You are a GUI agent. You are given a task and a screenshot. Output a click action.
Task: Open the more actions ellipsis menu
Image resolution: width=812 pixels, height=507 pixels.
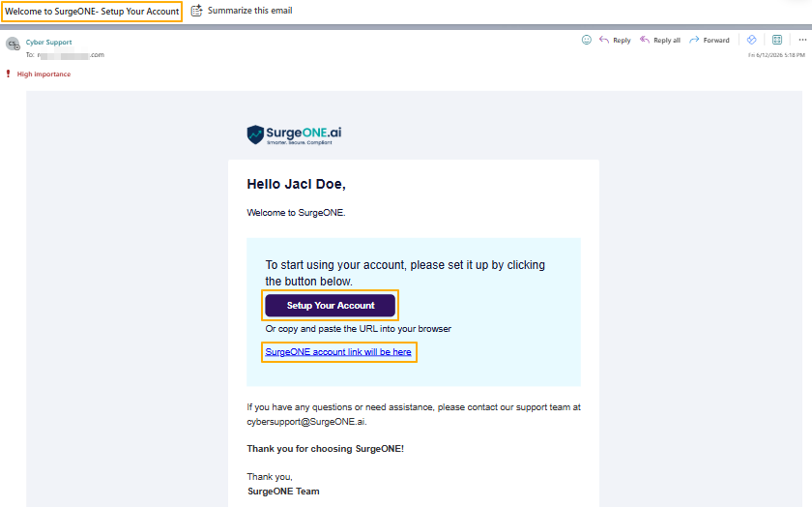802,40
